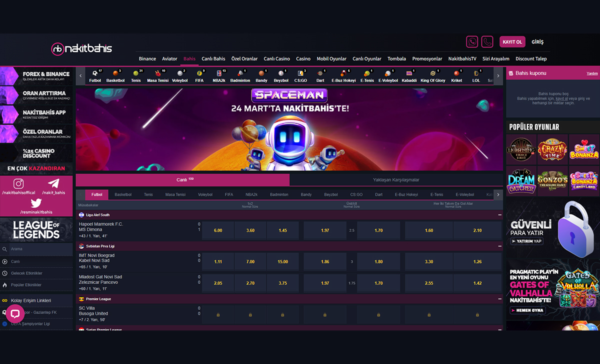Select the NBA2k icon in carousel
The width and height of the screenshot is (600, 364).
pos(219,76)
